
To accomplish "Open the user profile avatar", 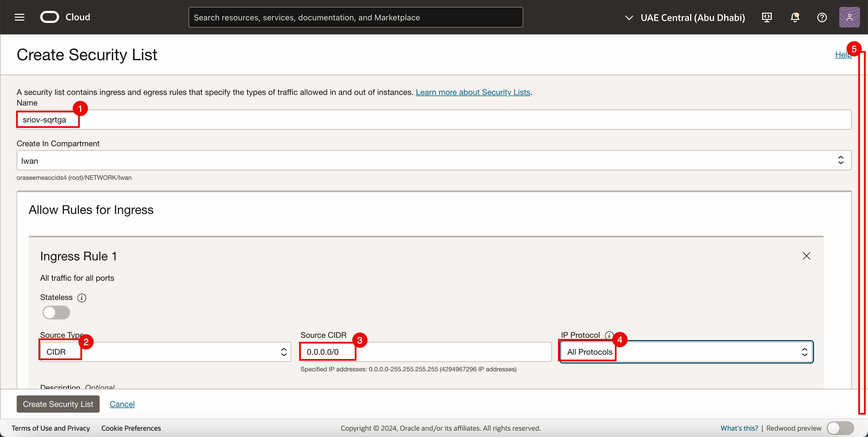I will [849, 17].
